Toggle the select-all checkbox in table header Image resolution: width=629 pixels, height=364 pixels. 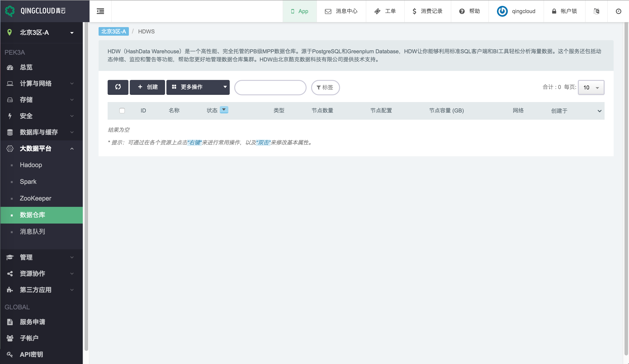coord(122,111)
